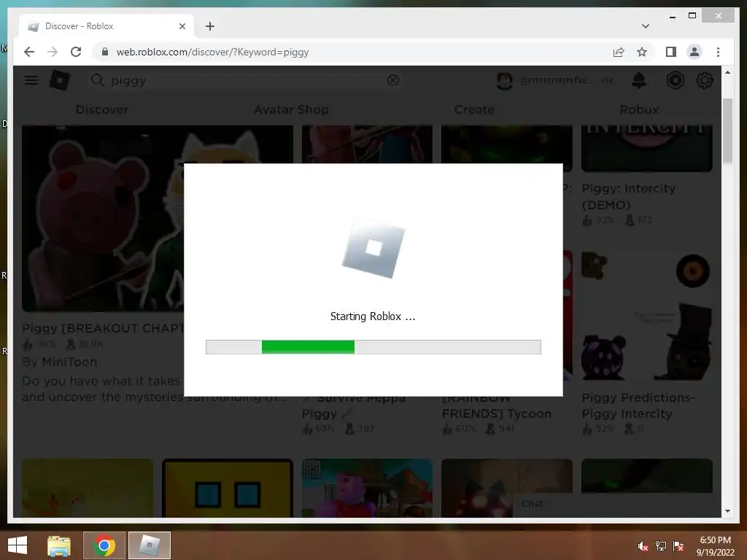The height and width of the screenshot is (560, 747).
Task: Select the Discover - Roblox tab
Action: pyautogui.click(x=107, y=26)
